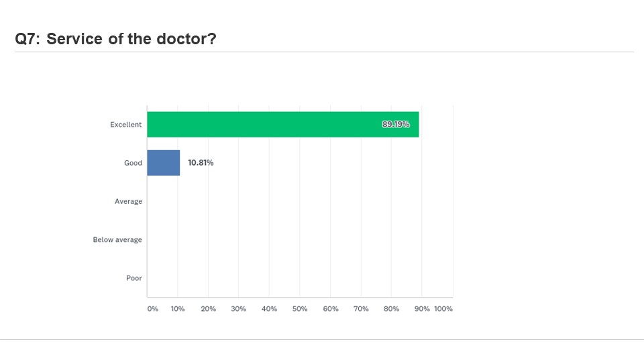
Task: Click the Q7 Service of the doctor title
Action: click(115, 39)
